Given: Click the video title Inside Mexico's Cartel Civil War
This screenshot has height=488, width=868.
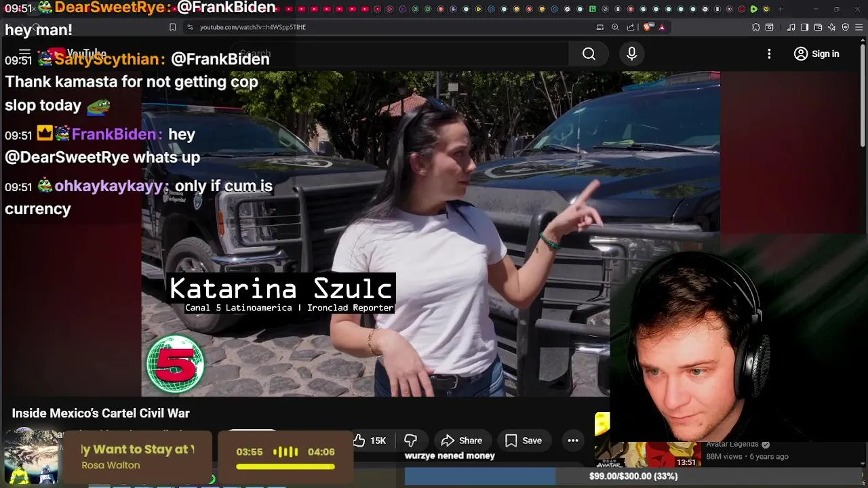Looking at the screenshot, I should pos(100,413).
